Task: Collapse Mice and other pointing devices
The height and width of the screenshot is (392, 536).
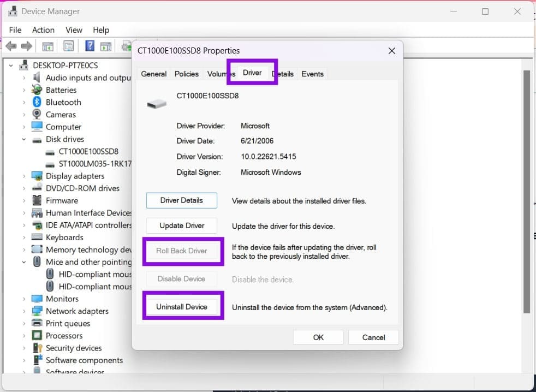Action: (x=24, y=262)
